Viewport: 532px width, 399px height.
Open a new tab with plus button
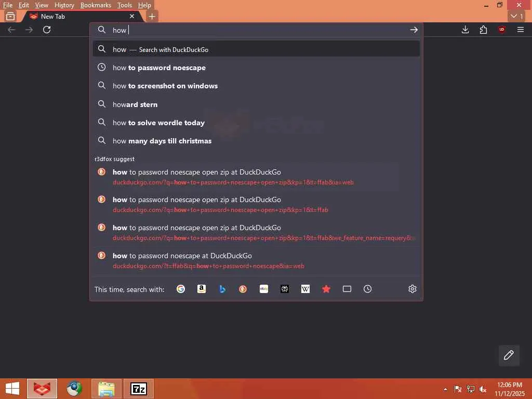[x=152, y=16]
